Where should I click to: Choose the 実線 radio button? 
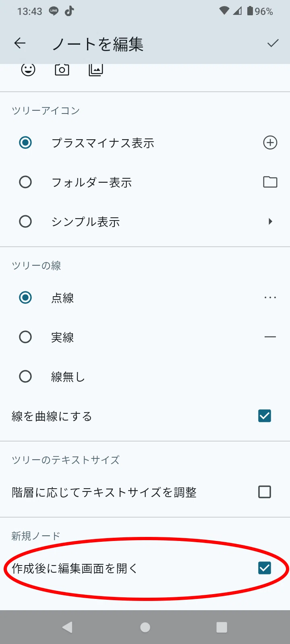point(25,337)
